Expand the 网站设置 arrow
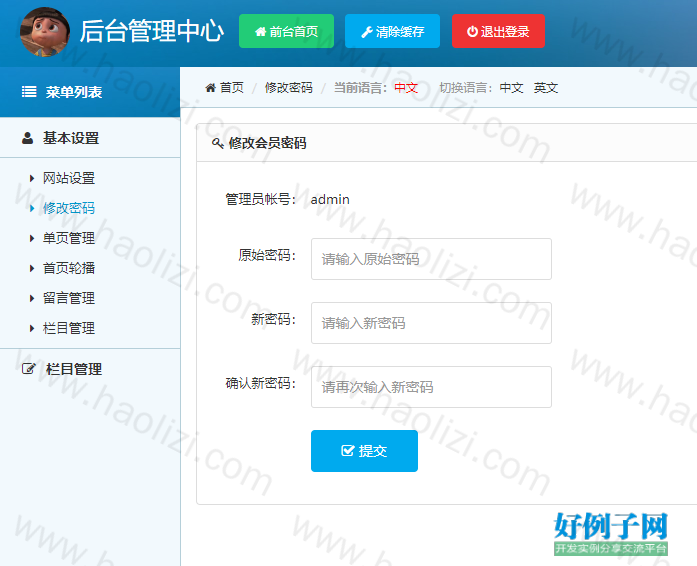Image resolution: width=697 pixels, height=566 pixels. click(x=32, y=179)
